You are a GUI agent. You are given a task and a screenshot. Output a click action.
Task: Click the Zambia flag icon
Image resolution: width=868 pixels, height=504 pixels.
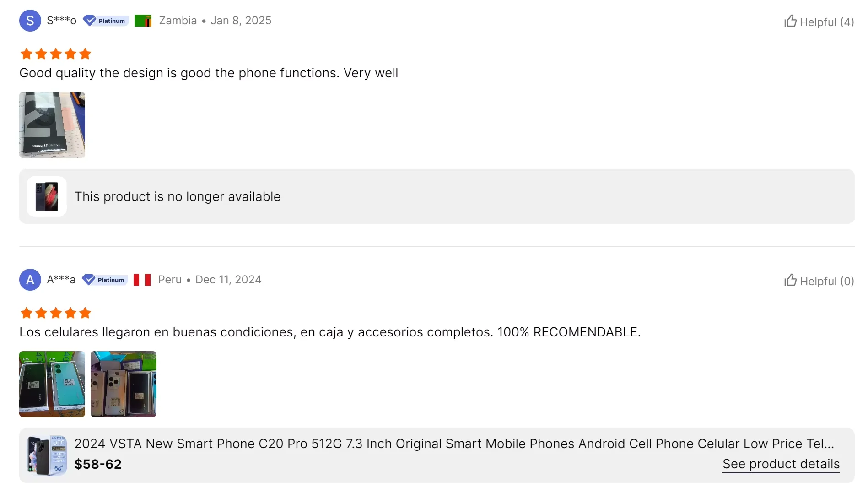click(x=143, y=21)
